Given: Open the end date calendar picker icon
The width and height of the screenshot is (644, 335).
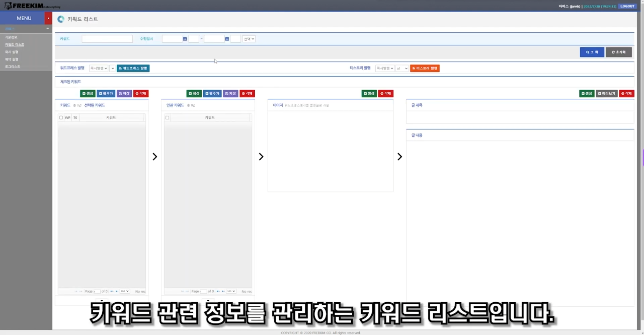Looking at the screenshot, I should tap(227, 39).
